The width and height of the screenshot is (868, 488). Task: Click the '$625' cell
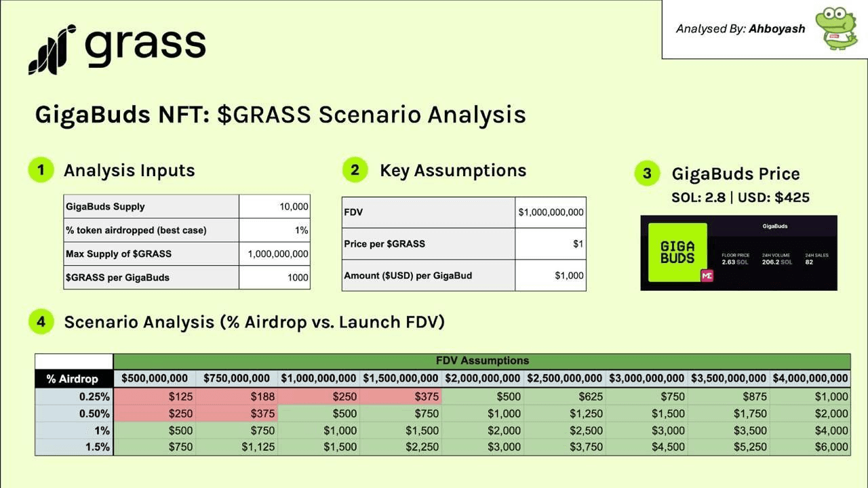(564, 396)
